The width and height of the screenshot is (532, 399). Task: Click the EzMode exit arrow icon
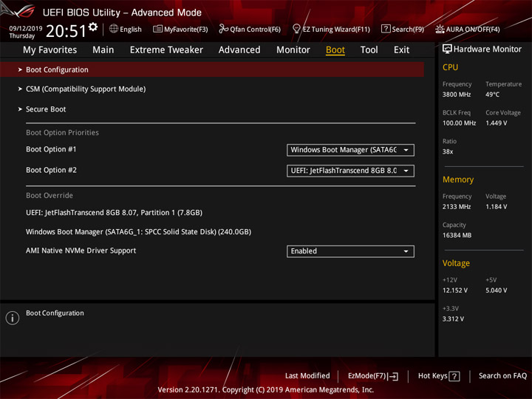click(x=393, y=376)
